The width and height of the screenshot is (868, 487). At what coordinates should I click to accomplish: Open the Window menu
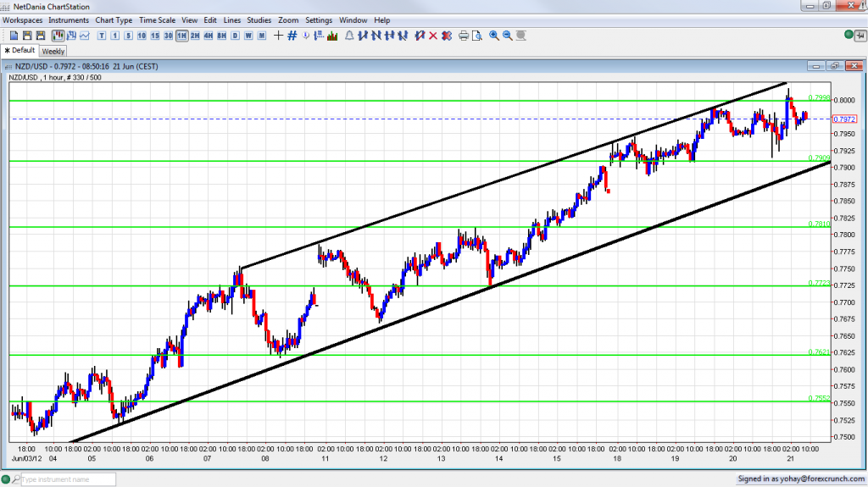click(x=353, y=20)
